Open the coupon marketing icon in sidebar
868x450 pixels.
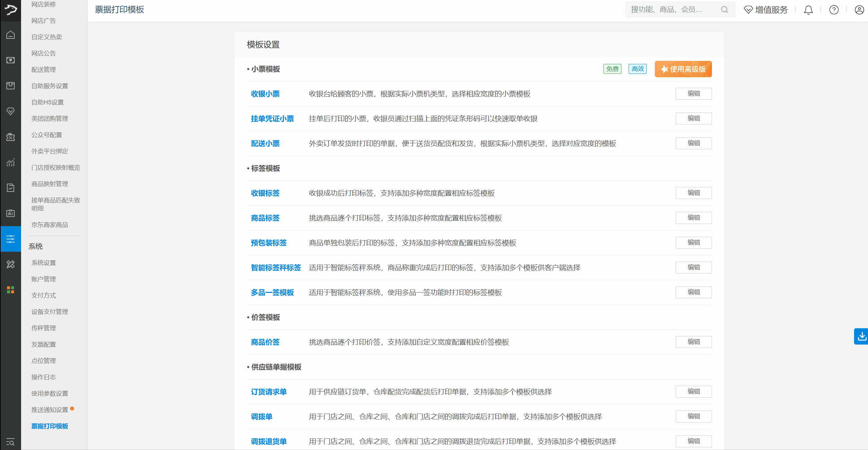[11, 137]
